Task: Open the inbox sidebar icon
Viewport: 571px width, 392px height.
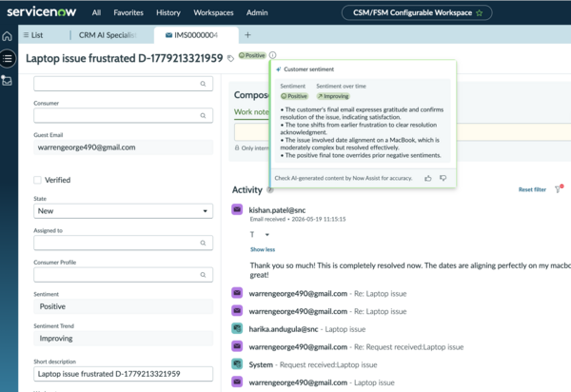Action: click(x=7, y=81)
